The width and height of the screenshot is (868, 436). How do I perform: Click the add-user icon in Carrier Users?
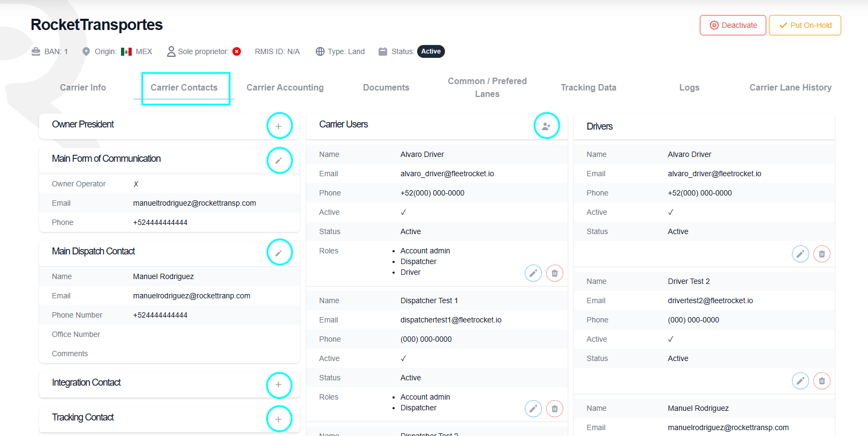click(x=546, y=126)
